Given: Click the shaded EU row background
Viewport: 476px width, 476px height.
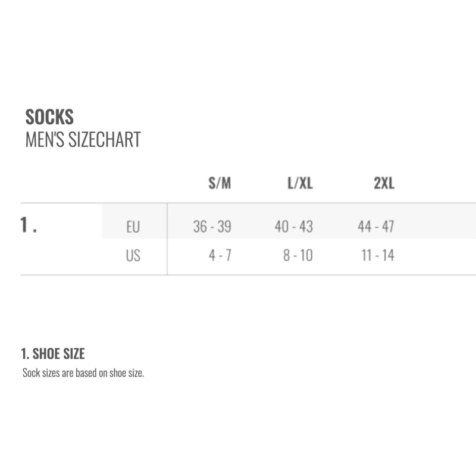Looking at the screenshot, I should [x=289, y=221].
